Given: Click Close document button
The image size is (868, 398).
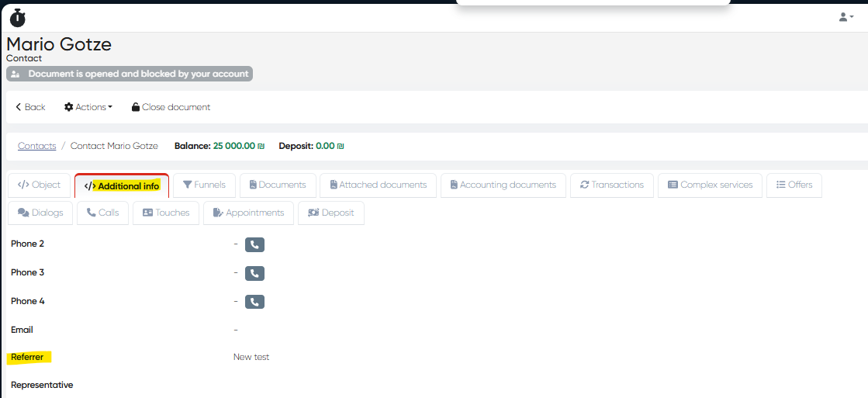Looking at the screenshot, I should pyautogui.click(x=171, y=107).
